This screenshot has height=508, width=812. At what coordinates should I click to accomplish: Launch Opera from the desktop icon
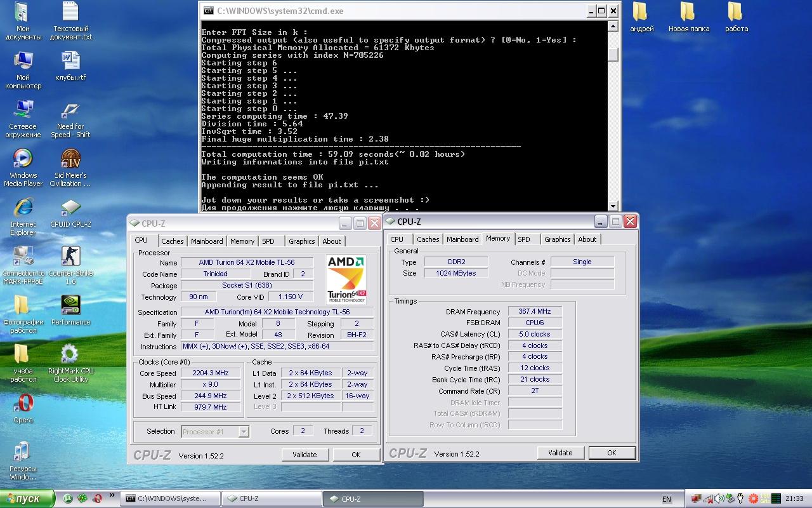(x=23, y=407)
